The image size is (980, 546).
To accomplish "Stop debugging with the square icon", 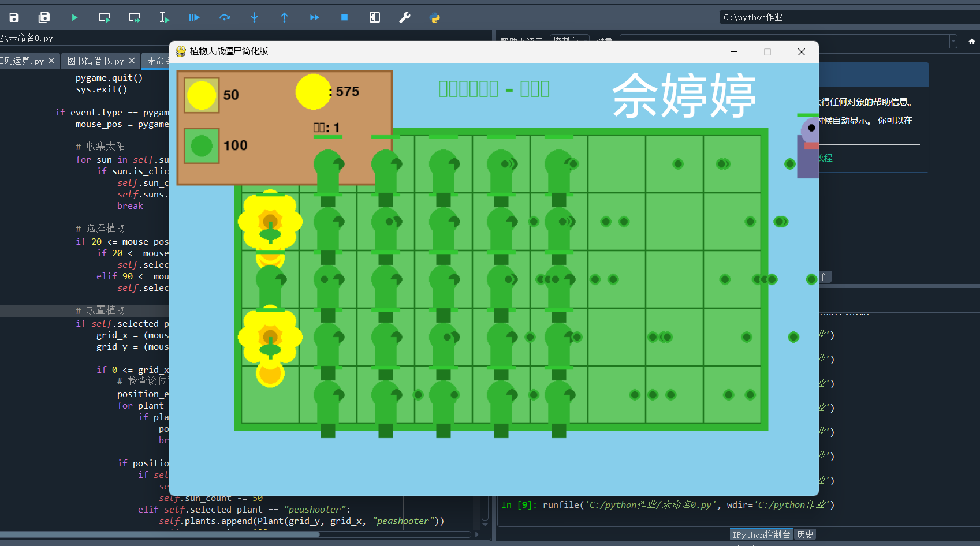I will [344, 17].
